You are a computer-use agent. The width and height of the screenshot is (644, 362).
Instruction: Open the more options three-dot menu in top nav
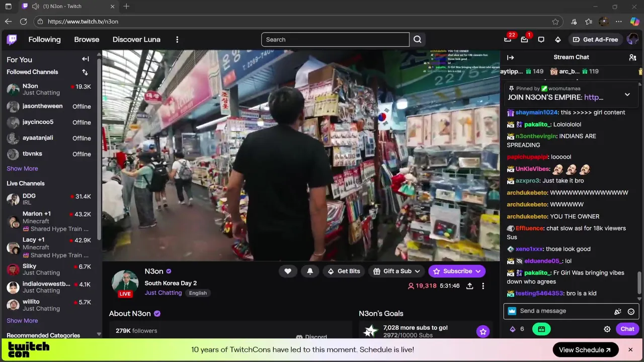(x=177, y=40)
